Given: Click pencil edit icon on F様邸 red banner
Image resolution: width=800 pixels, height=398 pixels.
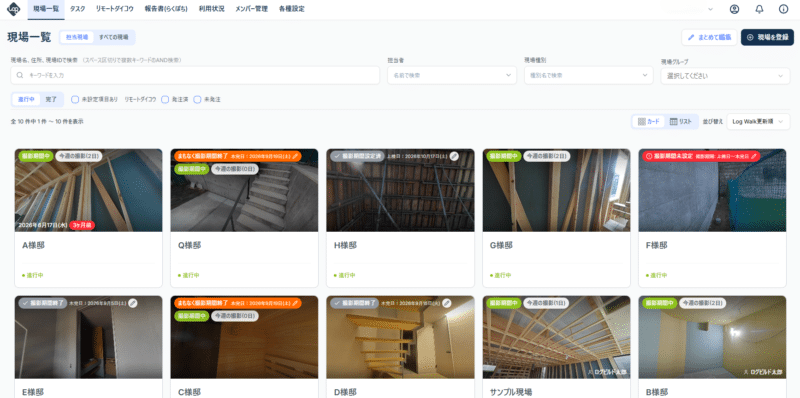Looking at the screenshot, I should click(753, 156).
